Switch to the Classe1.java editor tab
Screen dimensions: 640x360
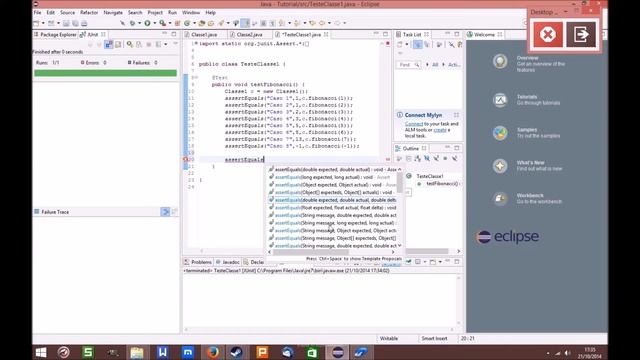click(x=203, y=35)
